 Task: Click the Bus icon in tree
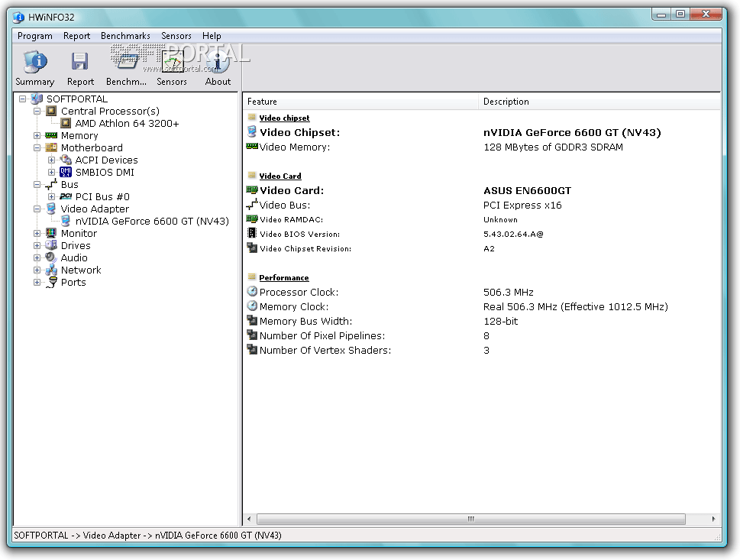pyautogui.click(x=51, y=185)
